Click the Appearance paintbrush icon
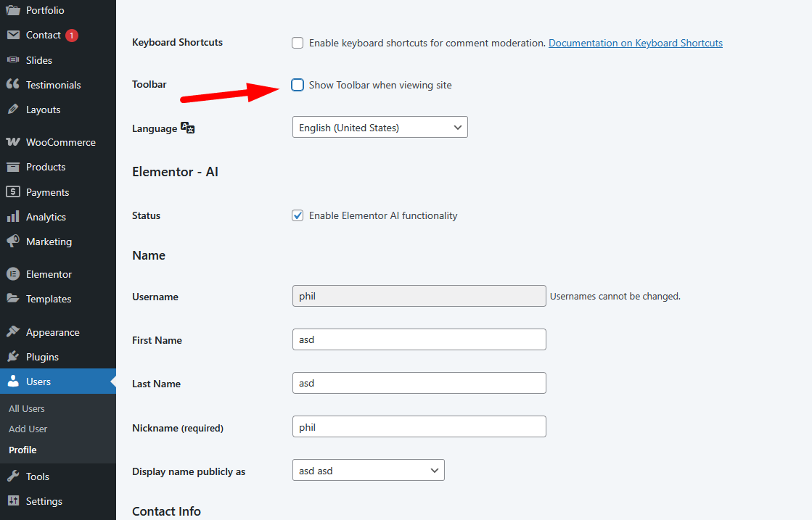Screen dimensions: 812x520 (13, 331)
